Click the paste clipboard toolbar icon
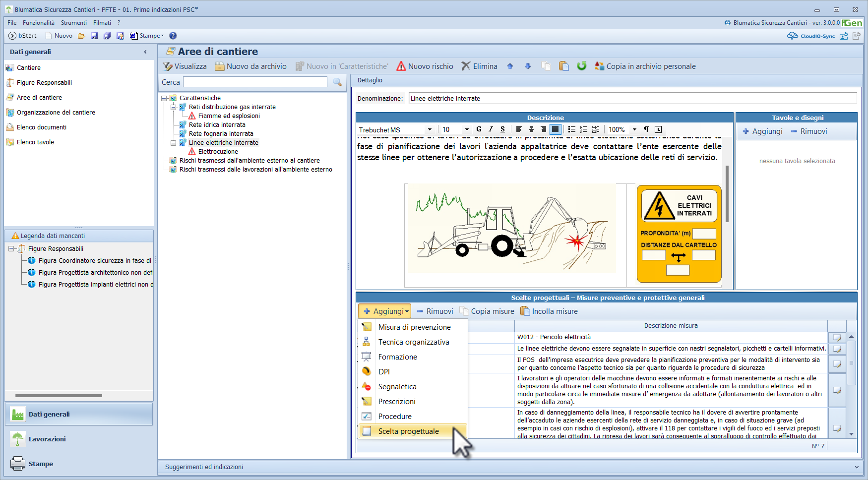The image size is (868, 480). click(x=563, y=66)
